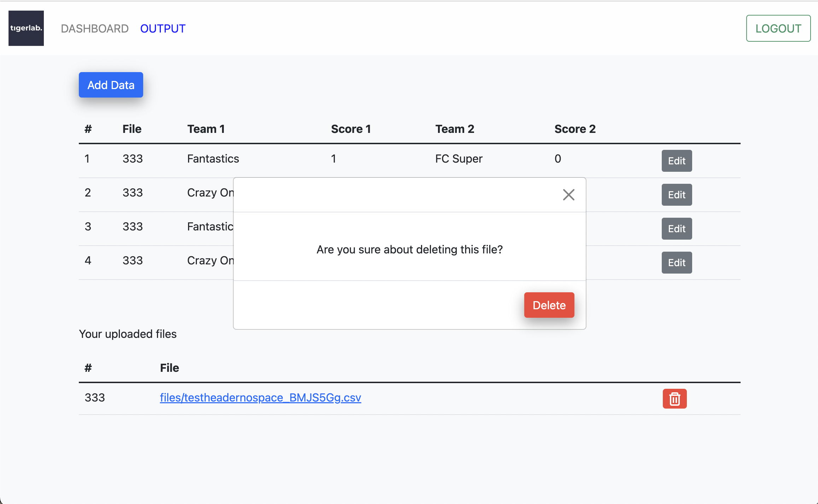Viewport: 818px width, 504px height.
Task: Edit the second table row
Action: (677, 195)
